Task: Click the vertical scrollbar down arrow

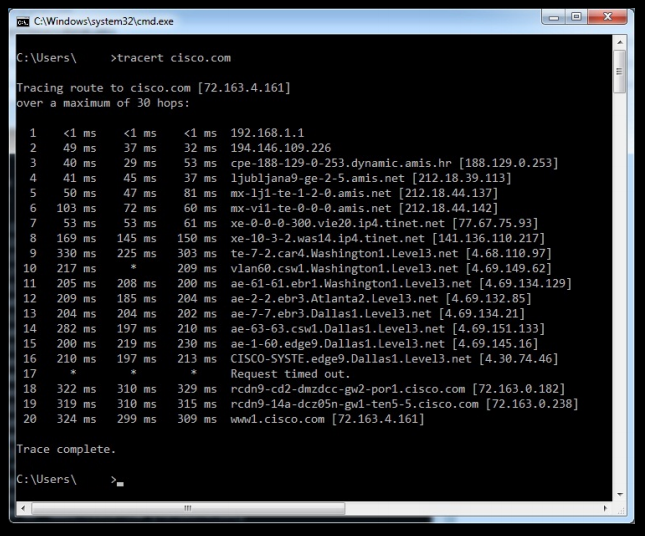Action: pyautogui.click(x=619, y=494)
